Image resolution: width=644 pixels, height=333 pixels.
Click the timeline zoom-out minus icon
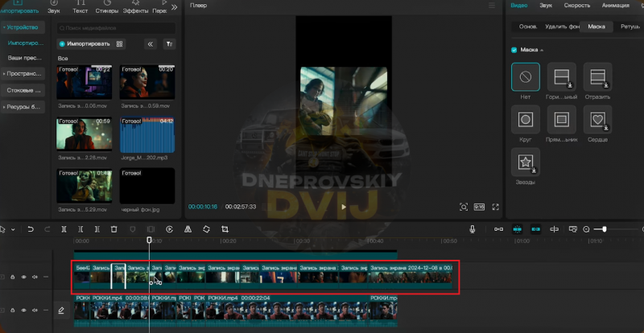586,229
